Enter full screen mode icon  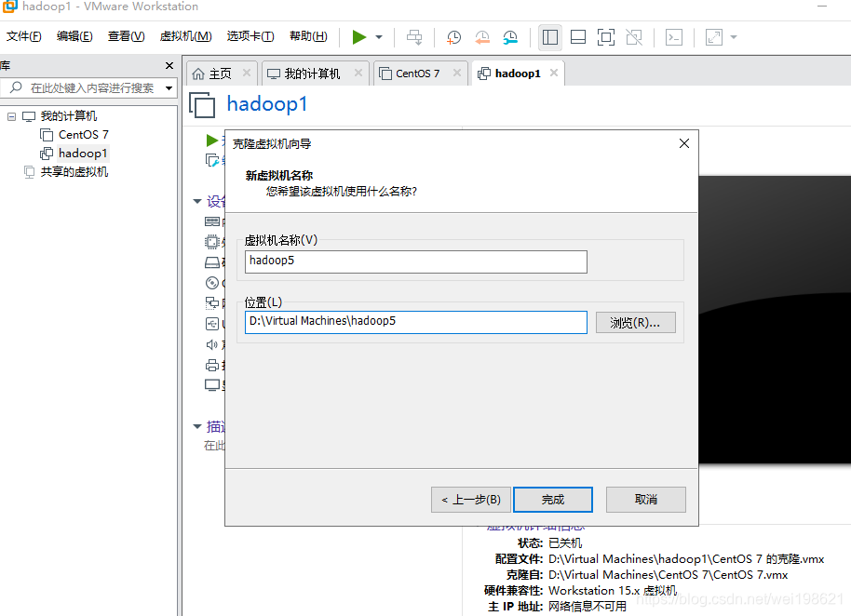point(606,37)
